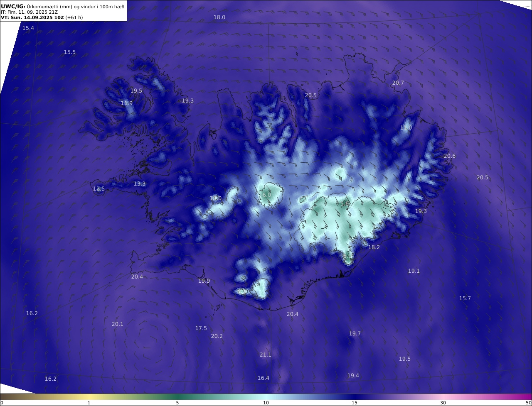Image resolution: width=532 pixels, height=406 pixels.
Task: Click the IT: Fim. 11. 09. 2025 21Z line
Action: click(29, 12)
